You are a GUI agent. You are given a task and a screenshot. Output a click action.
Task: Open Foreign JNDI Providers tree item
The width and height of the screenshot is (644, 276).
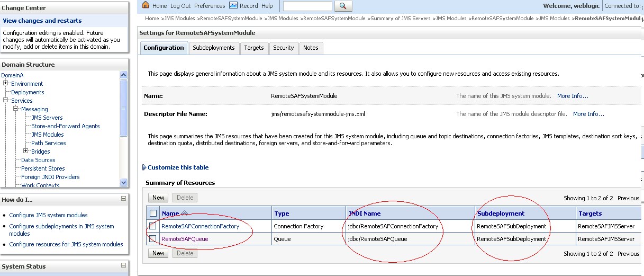coord(50,177)
